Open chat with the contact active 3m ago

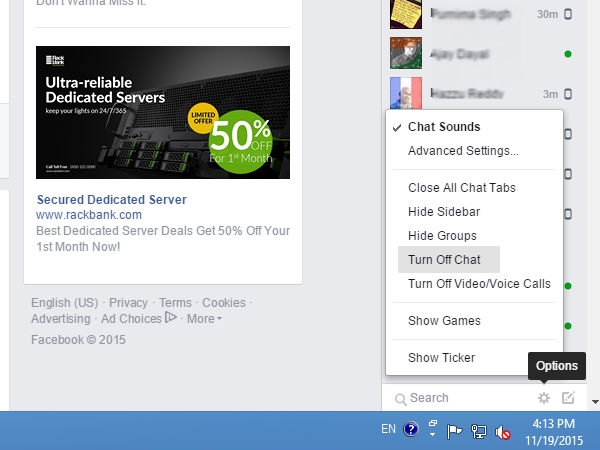[x=482, y=93]
